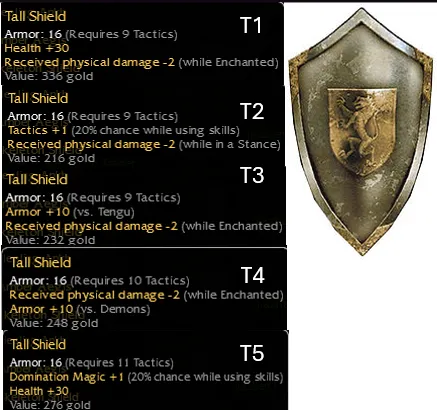Click Armor +10 vs. Demons line

(80, 309)
